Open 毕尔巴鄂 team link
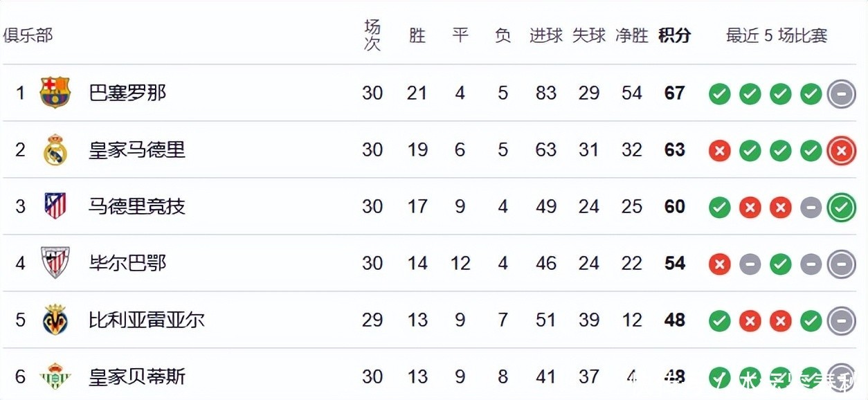 [127, 263]
